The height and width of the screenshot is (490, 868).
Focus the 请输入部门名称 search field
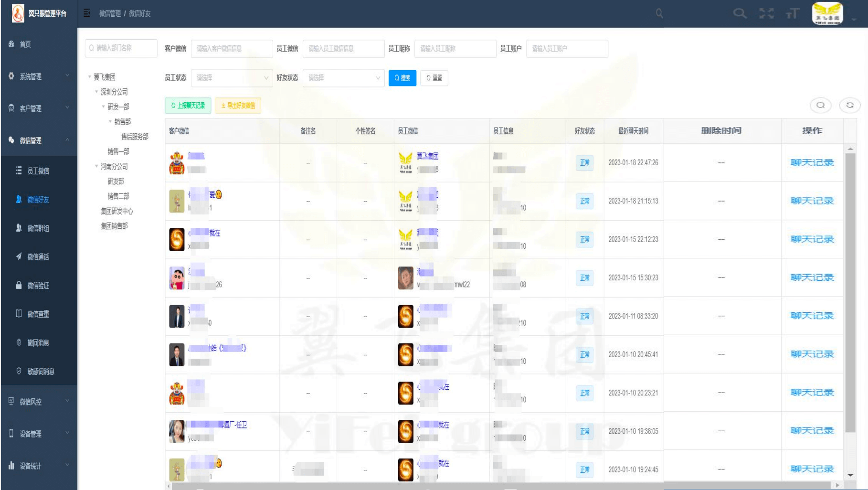[121, 48]
